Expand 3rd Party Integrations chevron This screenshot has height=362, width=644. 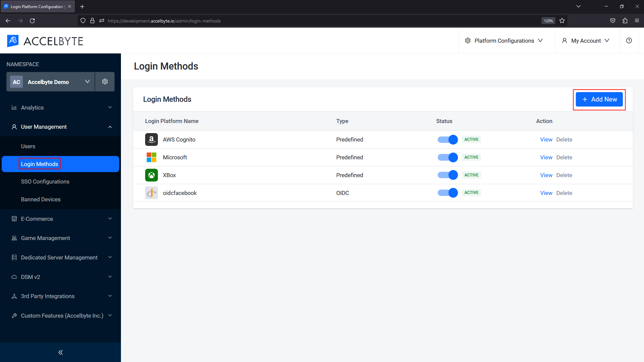pyautogui.click(x=110, y=296)
